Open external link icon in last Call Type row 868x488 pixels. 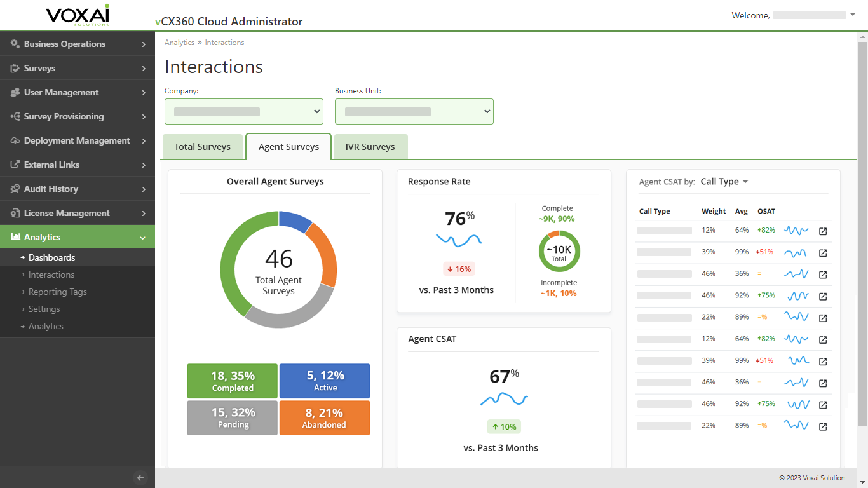click(823, 426)
